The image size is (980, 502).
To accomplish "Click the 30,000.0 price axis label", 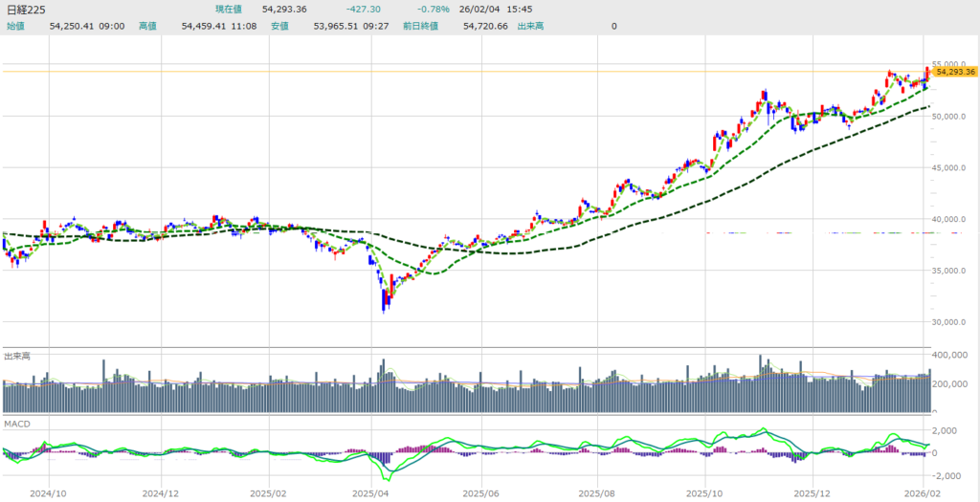I will coord(954,322).
